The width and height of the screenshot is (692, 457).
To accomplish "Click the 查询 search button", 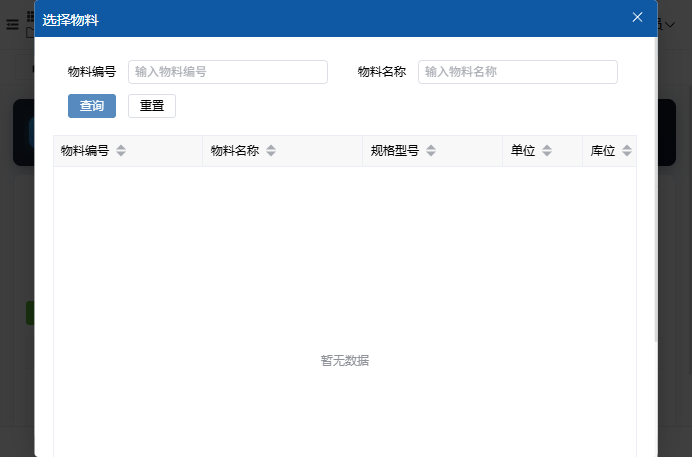I will (92, 106).
